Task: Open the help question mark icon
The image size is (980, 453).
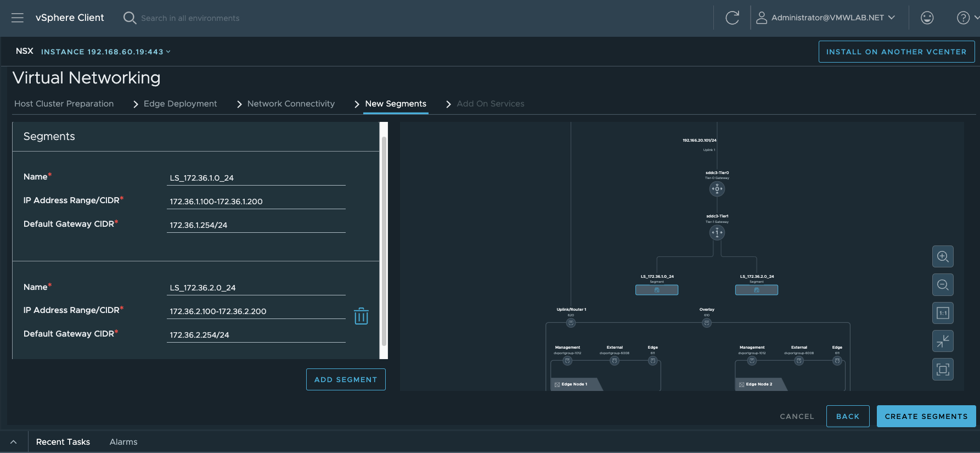Action: pos(963,18)
